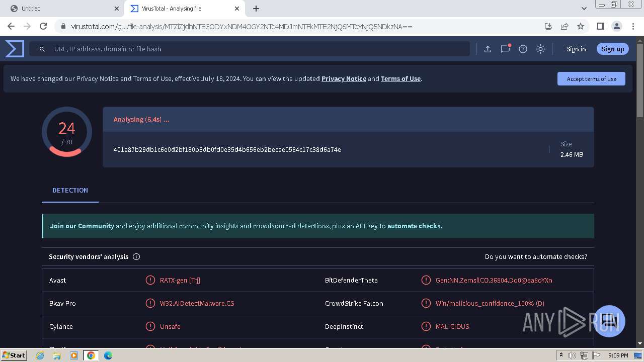Open the Terms of Use link
644x362 pixels.
(400, 78)
